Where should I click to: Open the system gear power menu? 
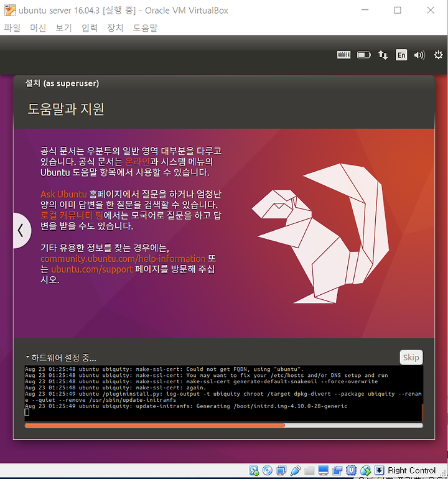[438, 55]
